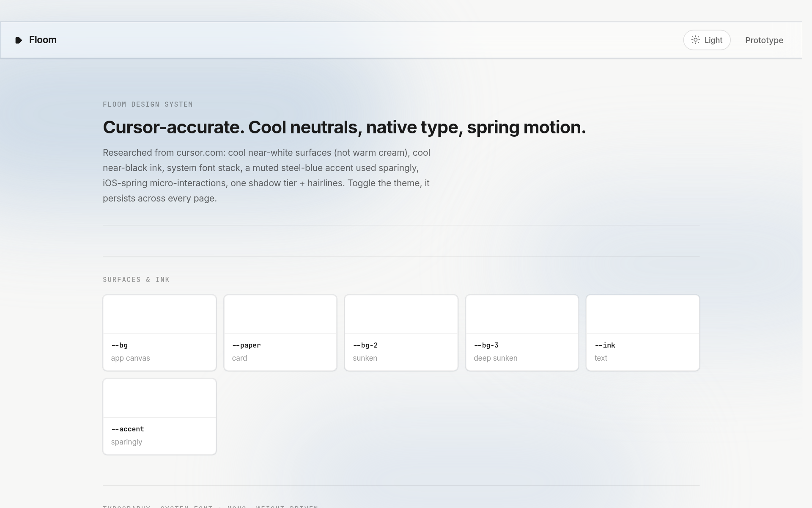Click the 'Cursor-accurate' main headline
The height and width of the screenshot is (508, 812).
(x=344, y=127)
